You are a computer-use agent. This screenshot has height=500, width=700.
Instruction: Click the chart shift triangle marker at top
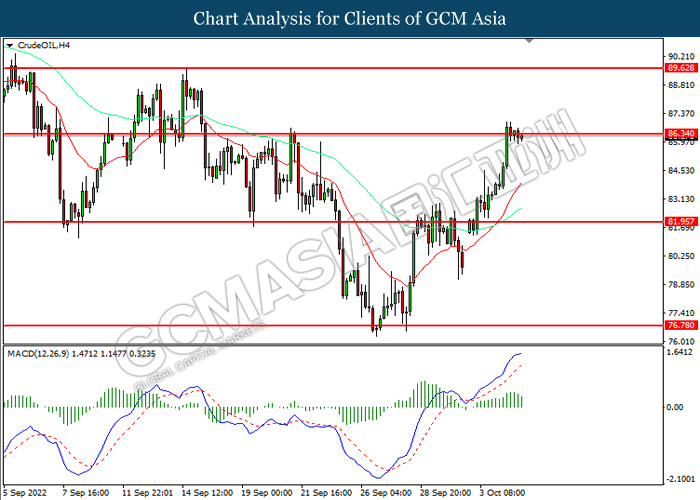click(529, 41)
